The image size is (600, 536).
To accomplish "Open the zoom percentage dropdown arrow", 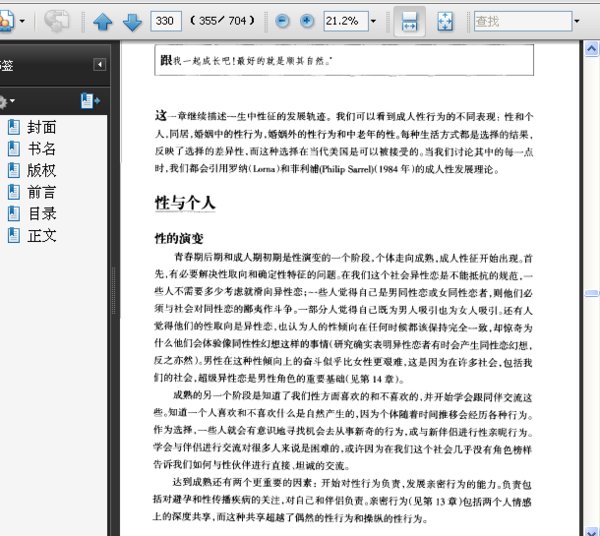I will (373, 21).
